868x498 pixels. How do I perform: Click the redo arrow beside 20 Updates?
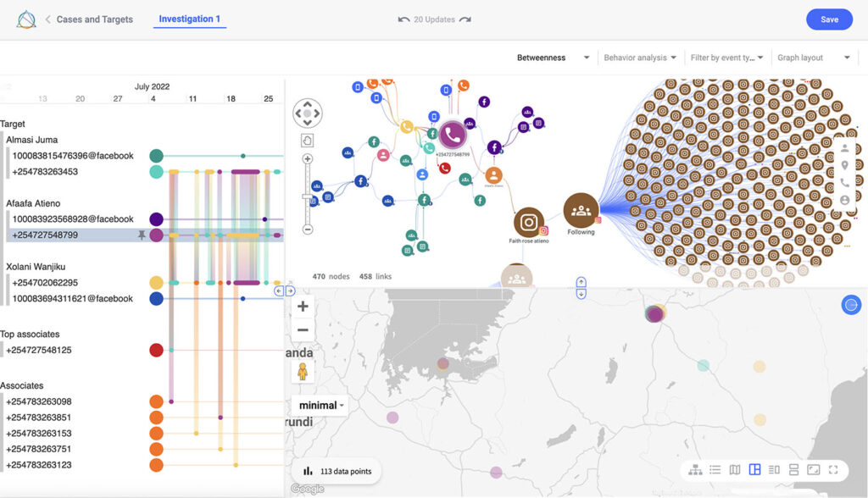click(x=465, y=19)
